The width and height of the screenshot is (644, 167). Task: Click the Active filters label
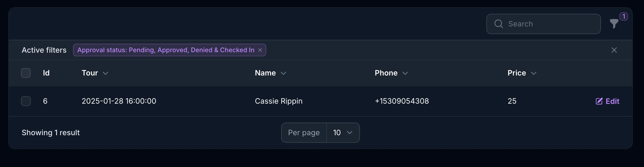[44, 50]
